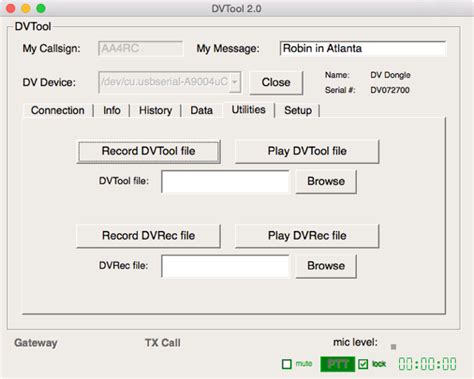Image resolution: width=474 pixels, height=379 pixels.
Task: Select the Data tab
Action: pyautogui.click(x=201, y=110)
